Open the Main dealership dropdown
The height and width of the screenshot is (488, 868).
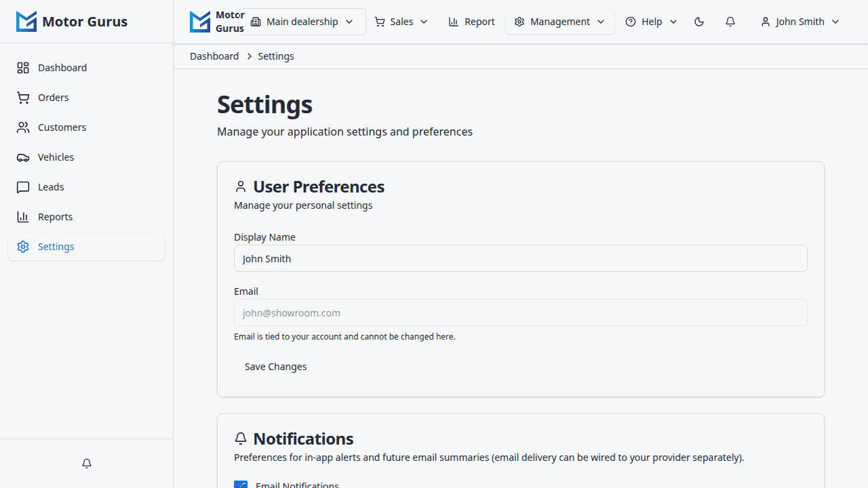pyautogui.click(x=302, y=22)
